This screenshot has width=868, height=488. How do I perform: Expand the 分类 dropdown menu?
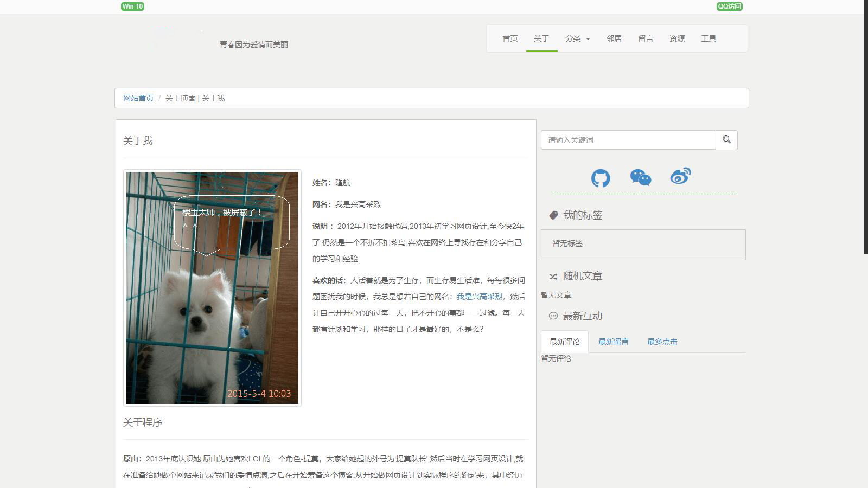tap(577, 38)
